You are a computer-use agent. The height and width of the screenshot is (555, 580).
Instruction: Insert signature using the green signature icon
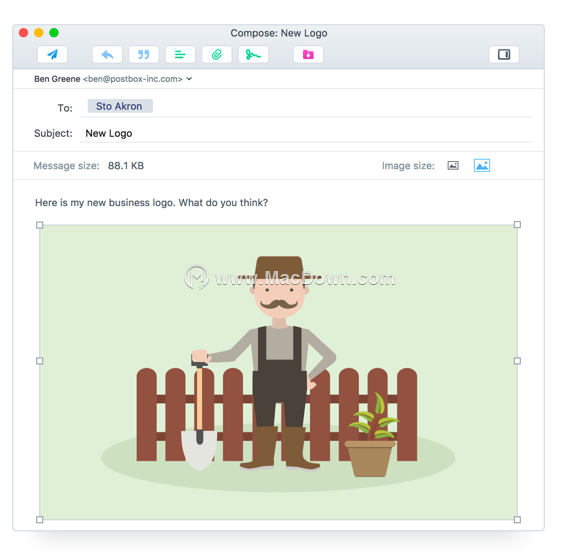click(253, 55)
